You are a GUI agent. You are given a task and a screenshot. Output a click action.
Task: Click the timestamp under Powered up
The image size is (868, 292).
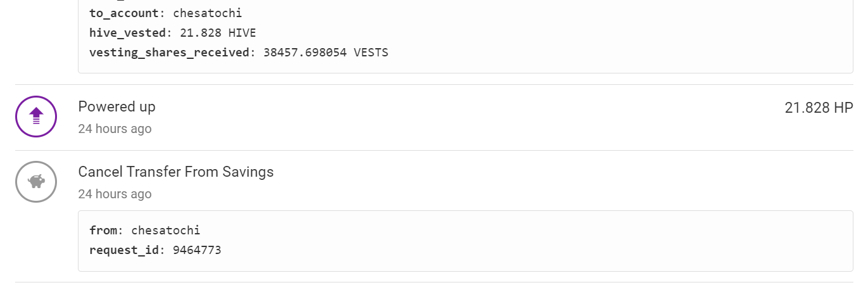[115, 129]
